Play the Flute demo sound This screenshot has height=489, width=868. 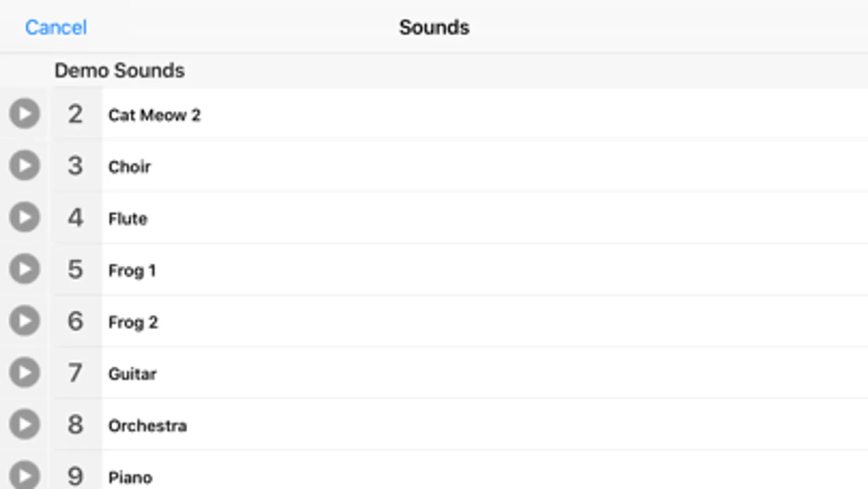24,217
